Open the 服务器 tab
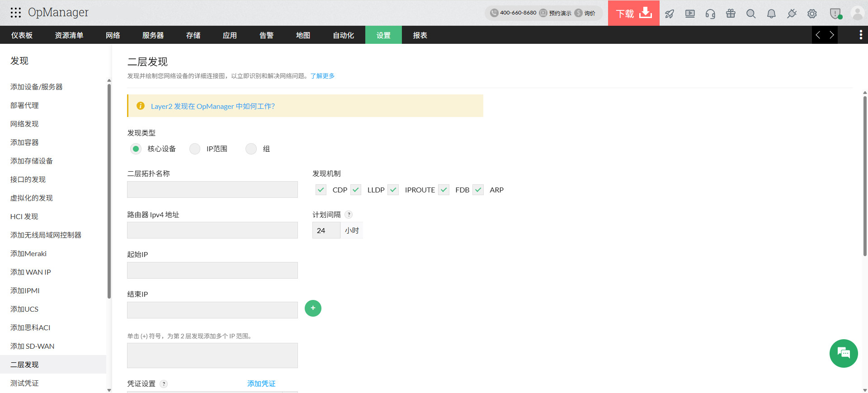The image size is (868, 393). pos(153,35)
